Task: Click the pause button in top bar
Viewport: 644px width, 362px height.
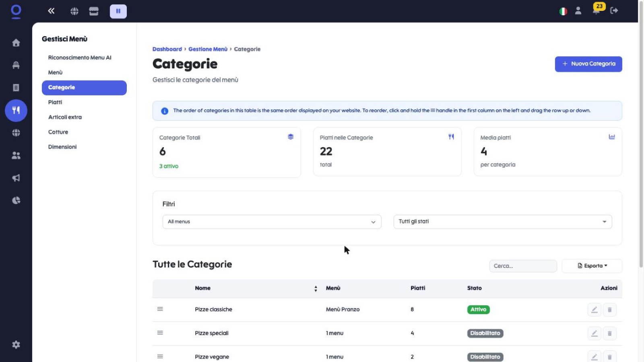Action: click(x=118, y=11)
